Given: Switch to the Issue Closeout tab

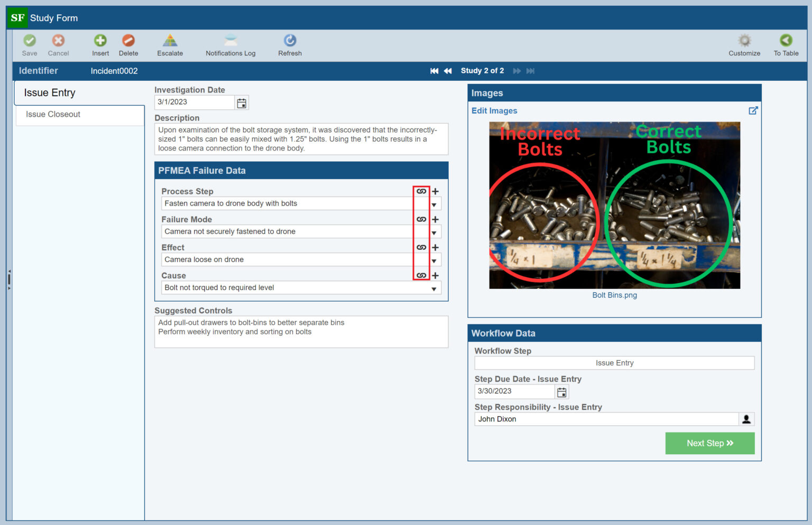Looking at the screenshot, I should click(x=53, y=114).
